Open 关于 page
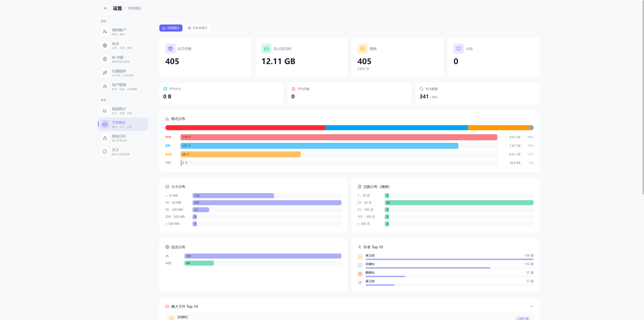 tap(123, 152)
